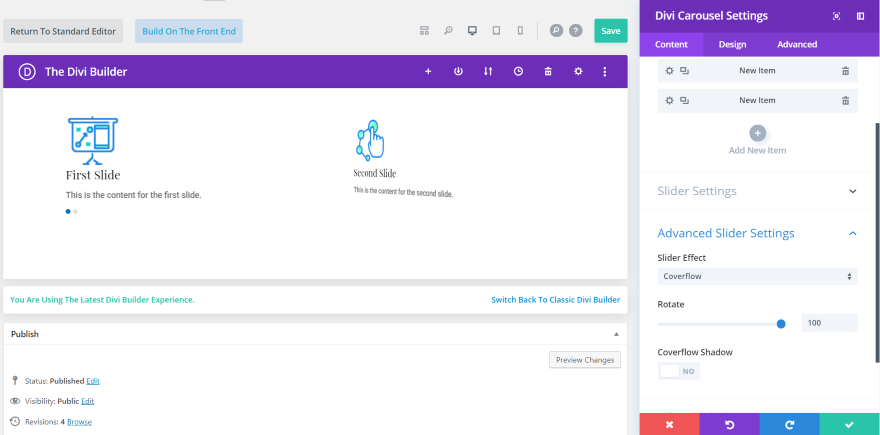This screenshot has height=435, width=880.
Task: Click the second New Item label
Action: (757, 100)
